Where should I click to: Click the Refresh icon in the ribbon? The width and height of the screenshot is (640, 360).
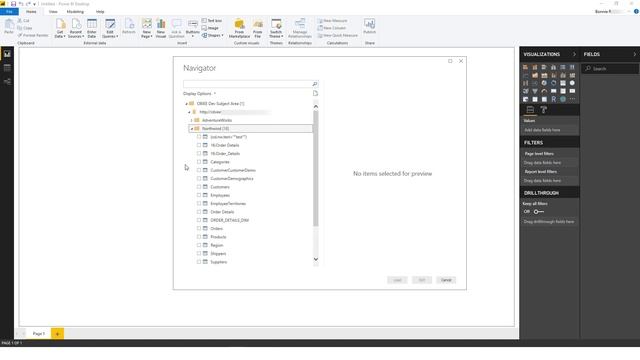click(x=129, y=26)
